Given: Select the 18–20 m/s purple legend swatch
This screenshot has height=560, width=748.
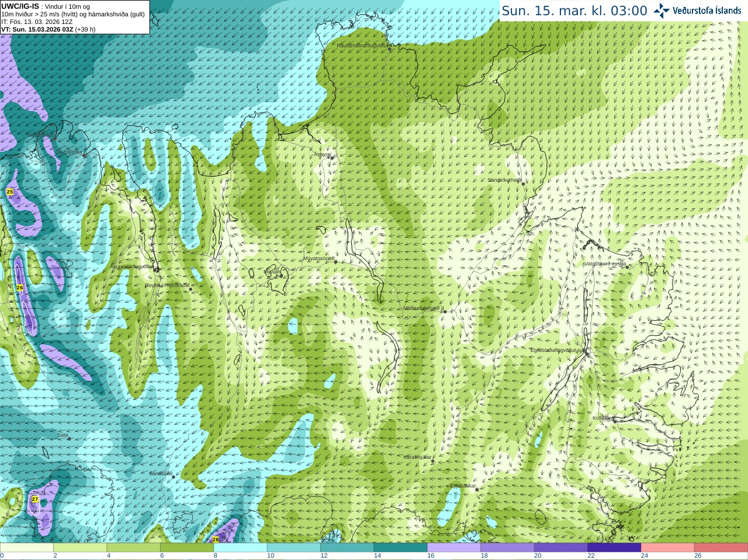Looking at the screenshot, I should click(507, 548).
